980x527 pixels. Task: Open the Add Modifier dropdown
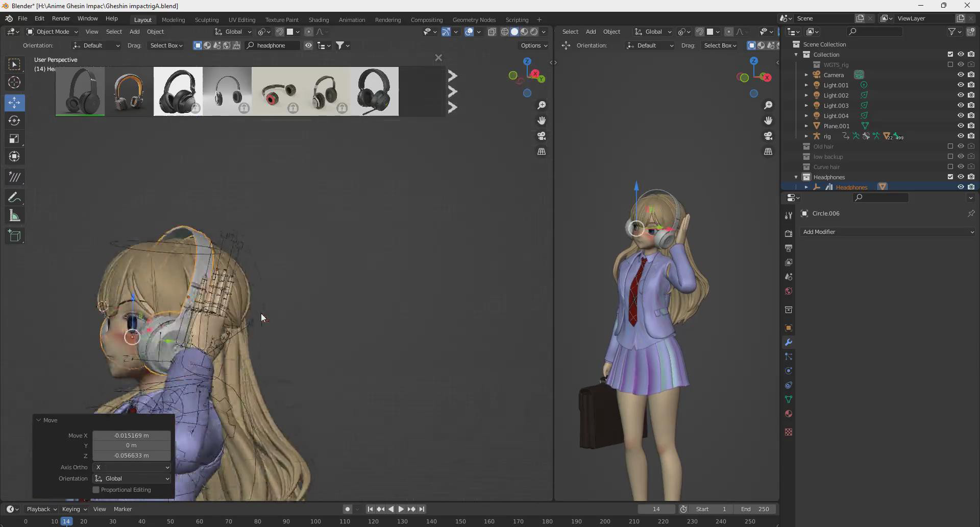(x=888, y=232)
